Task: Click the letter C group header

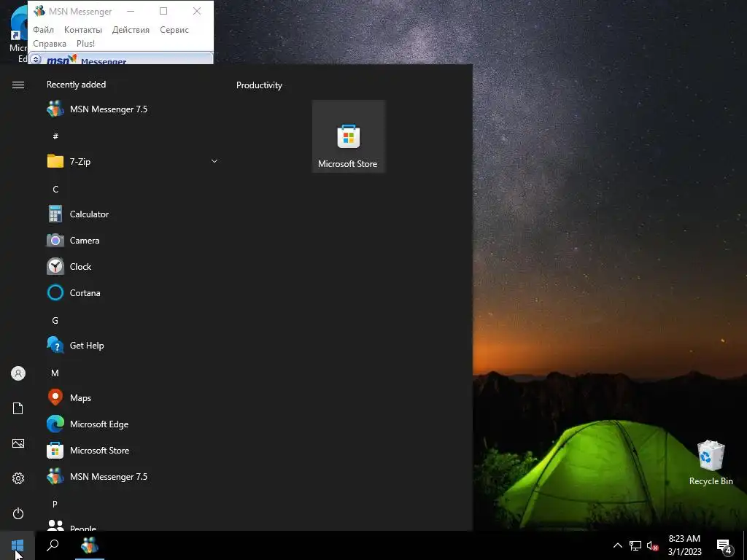Action: (x=55, y=189)
